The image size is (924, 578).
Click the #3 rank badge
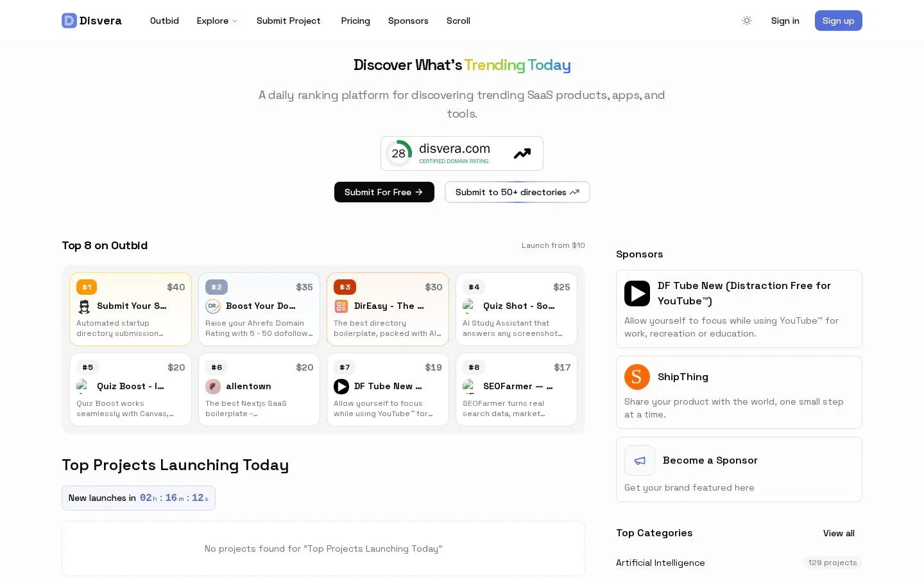345,287
